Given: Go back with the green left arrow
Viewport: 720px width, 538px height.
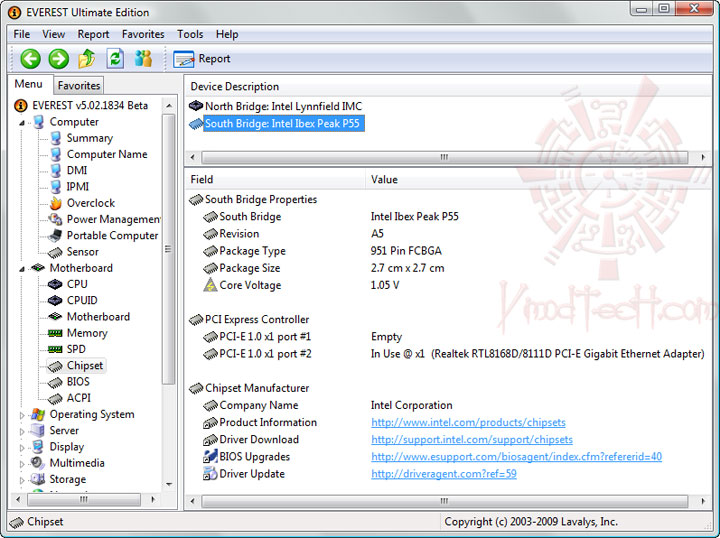Looking at the screenshot, I should [x=30, y=59].
